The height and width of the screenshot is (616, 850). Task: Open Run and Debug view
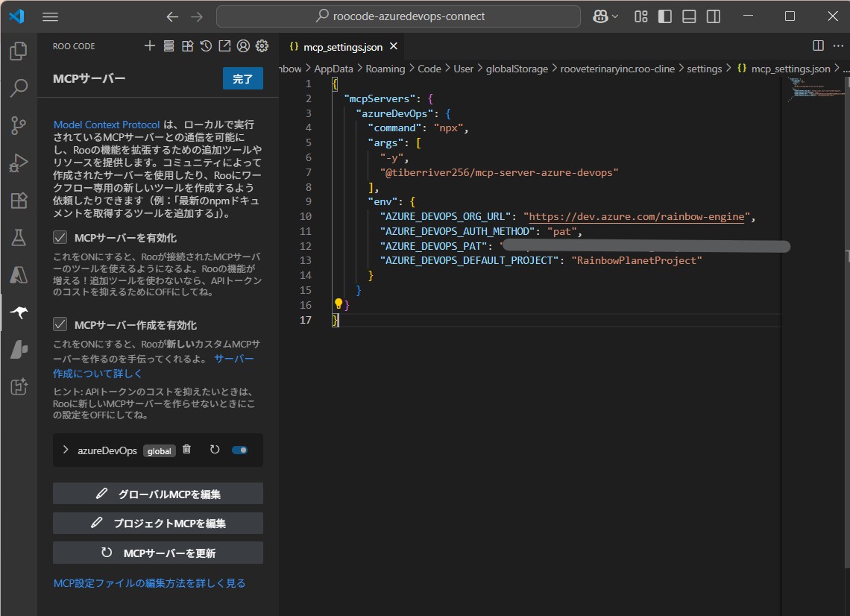point(19,163)
